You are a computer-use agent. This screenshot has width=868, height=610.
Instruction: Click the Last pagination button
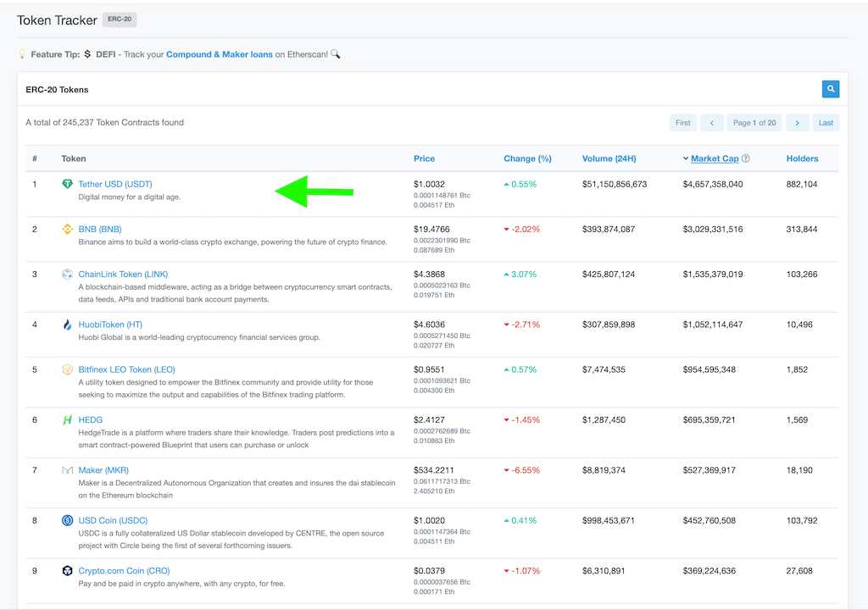[826, 122]
